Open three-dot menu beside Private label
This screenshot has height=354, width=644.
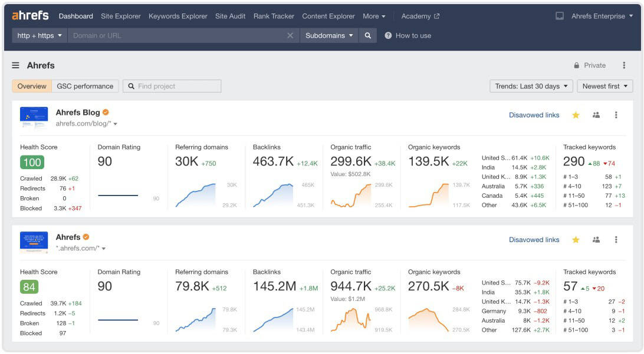tap(624, 65)
